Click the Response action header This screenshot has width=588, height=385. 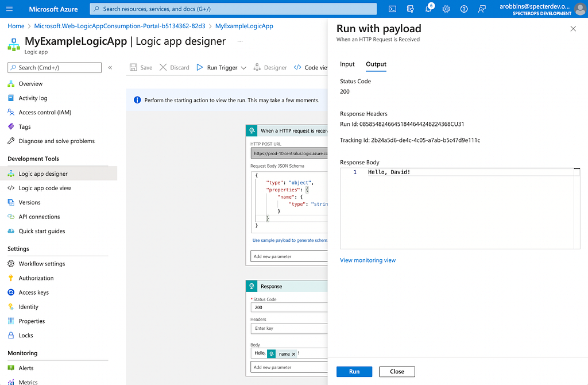tap(287, 286)
